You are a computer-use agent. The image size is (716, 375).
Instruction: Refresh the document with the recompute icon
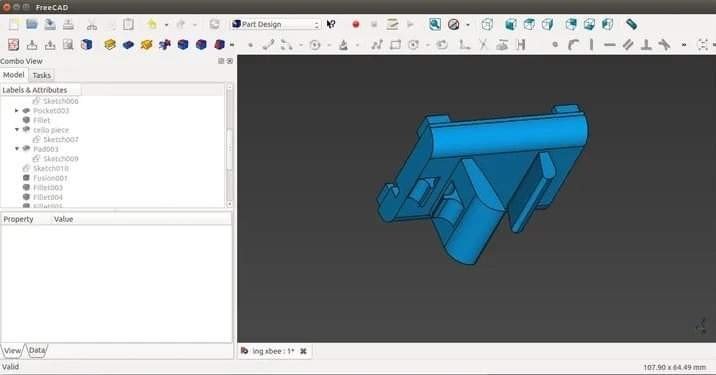point(214,24)
